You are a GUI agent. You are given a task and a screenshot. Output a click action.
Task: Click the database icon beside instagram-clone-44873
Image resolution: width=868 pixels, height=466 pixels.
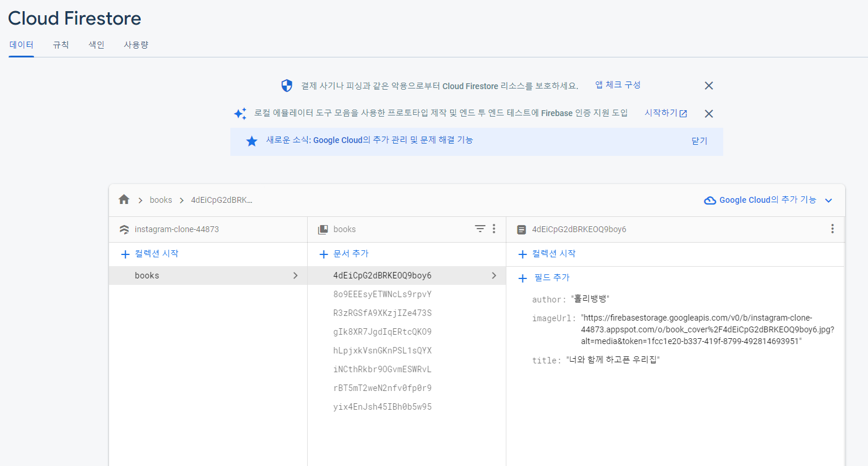(124, 230)
